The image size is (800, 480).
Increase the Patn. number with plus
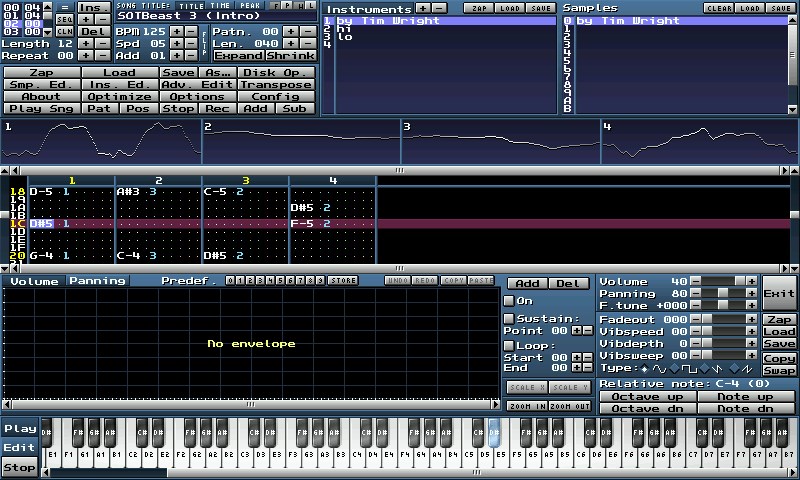coord(291,31)
